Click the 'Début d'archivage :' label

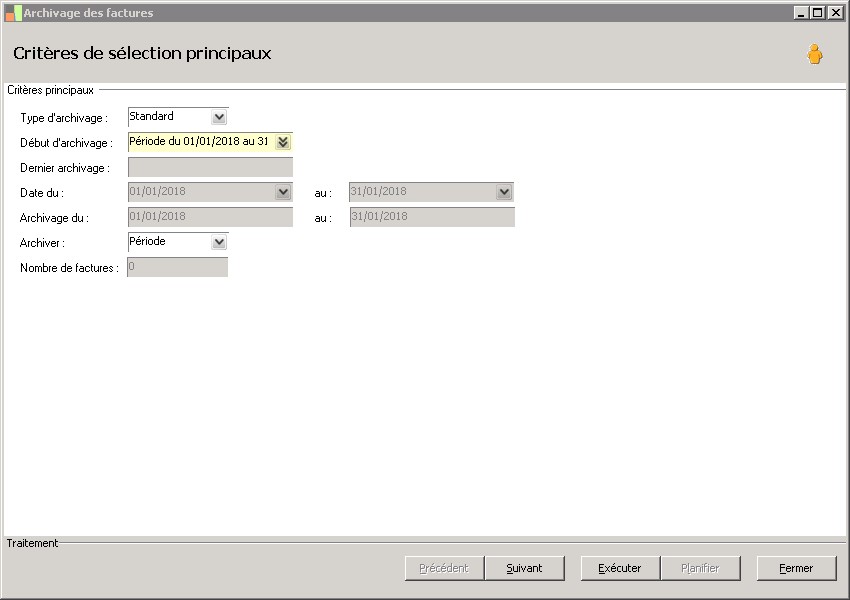(66, 143)
